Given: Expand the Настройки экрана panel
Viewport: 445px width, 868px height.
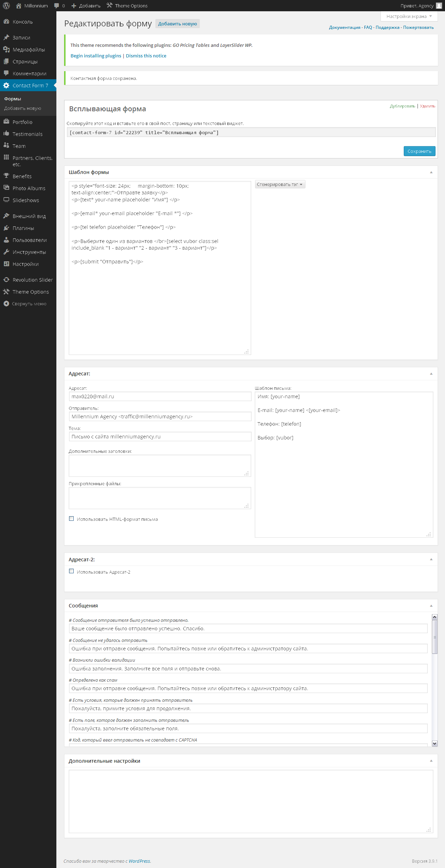Looking at the screenshot, I should click(409, 16).
